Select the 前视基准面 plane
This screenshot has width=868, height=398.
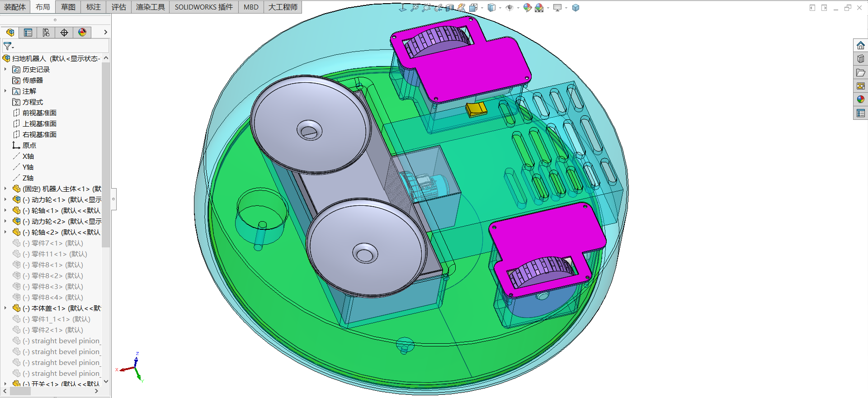click(34, 113)
